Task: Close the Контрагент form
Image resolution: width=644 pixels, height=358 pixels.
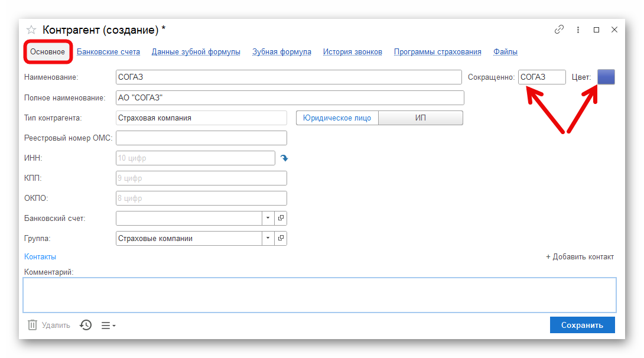Action: coord(614,30)
